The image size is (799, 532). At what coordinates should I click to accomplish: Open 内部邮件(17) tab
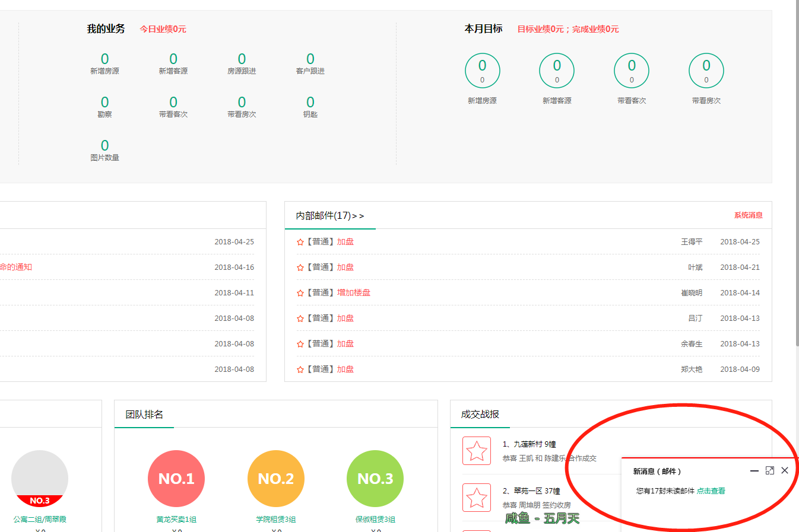tap(330, 216)
